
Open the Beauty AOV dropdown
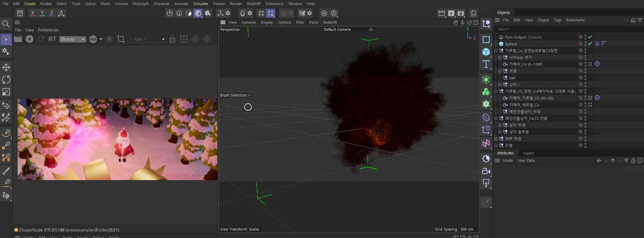pos(73,39)
